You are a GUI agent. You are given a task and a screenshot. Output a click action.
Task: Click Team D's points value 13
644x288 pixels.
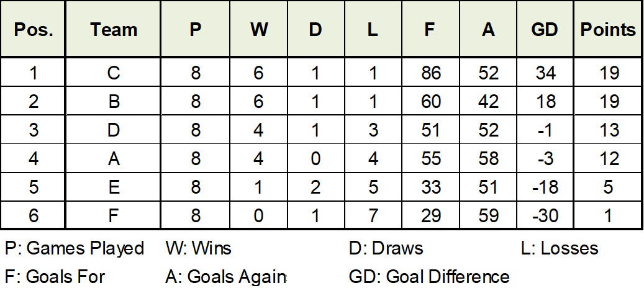(x=609, y=130)
